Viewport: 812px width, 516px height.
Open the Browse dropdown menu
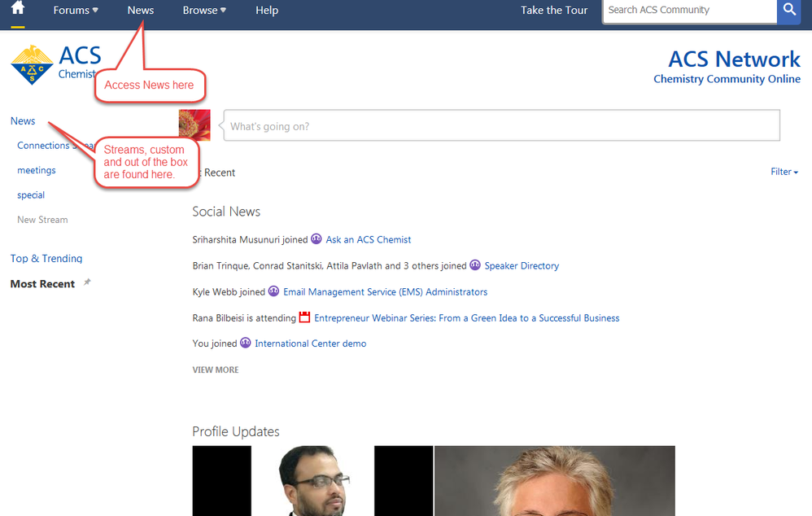click(x=204, y=11)
